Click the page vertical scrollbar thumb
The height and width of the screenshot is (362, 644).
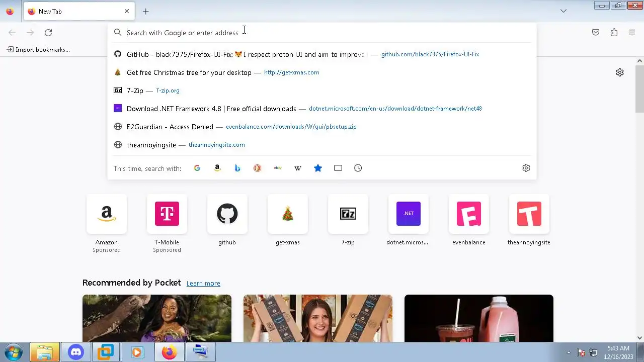click(x=639, y=88)
